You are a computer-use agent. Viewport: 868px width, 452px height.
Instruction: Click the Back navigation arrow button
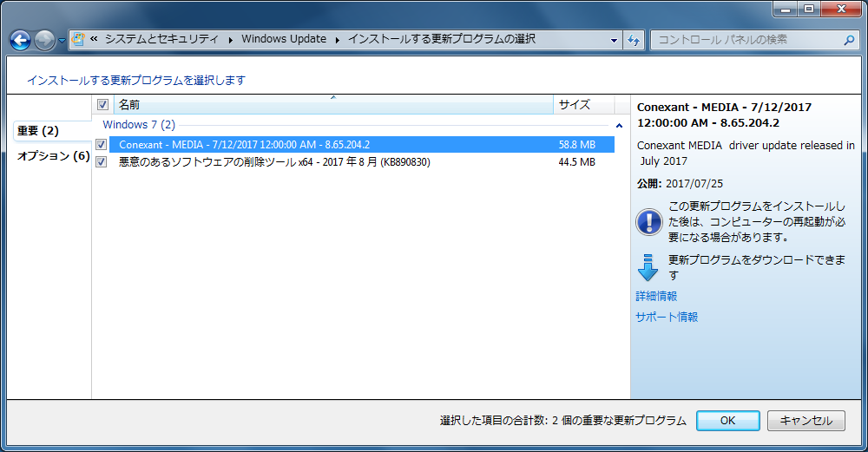(21, 40)
